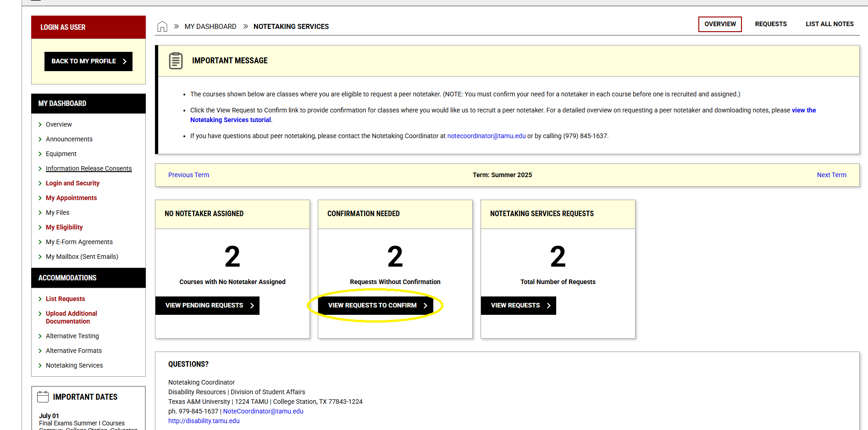Screen dimensions: 868x430
Task: Open My Files link
Action: point(57,212)
